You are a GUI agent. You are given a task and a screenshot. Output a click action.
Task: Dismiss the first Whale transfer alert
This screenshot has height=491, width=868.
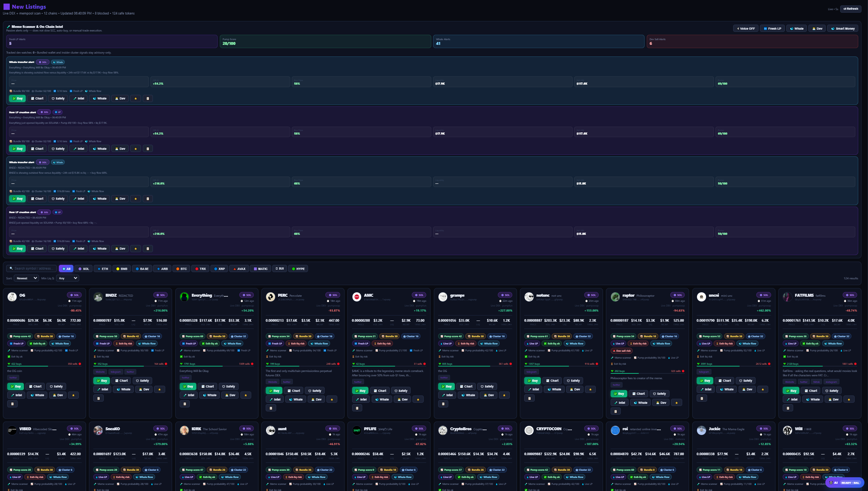click(x=147, y=98)
